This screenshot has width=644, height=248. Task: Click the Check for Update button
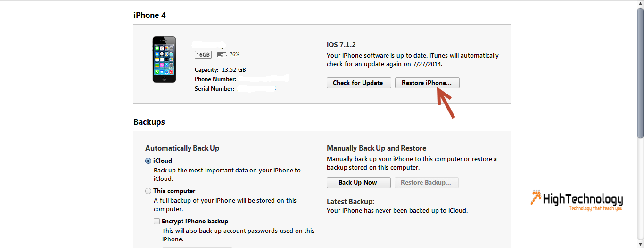[358, 83]
